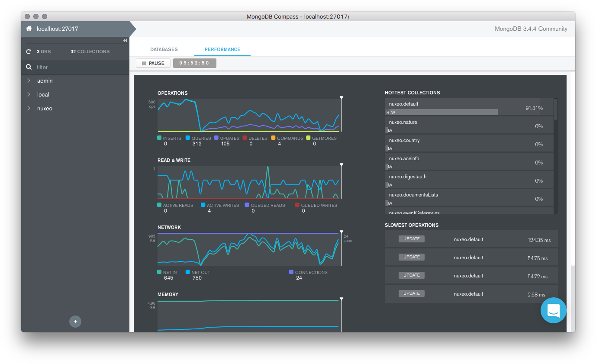Image resolution: width=596 pixels, height=364 pixels.
Task: Select nuxeo.aceinfo in Hottest Collections
Action: (469, 161)
